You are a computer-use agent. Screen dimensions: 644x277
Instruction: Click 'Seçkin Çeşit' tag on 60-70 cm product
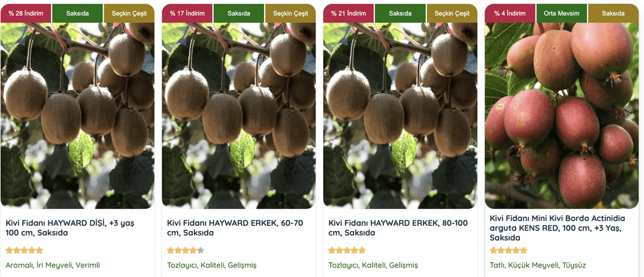pos(290,14)
